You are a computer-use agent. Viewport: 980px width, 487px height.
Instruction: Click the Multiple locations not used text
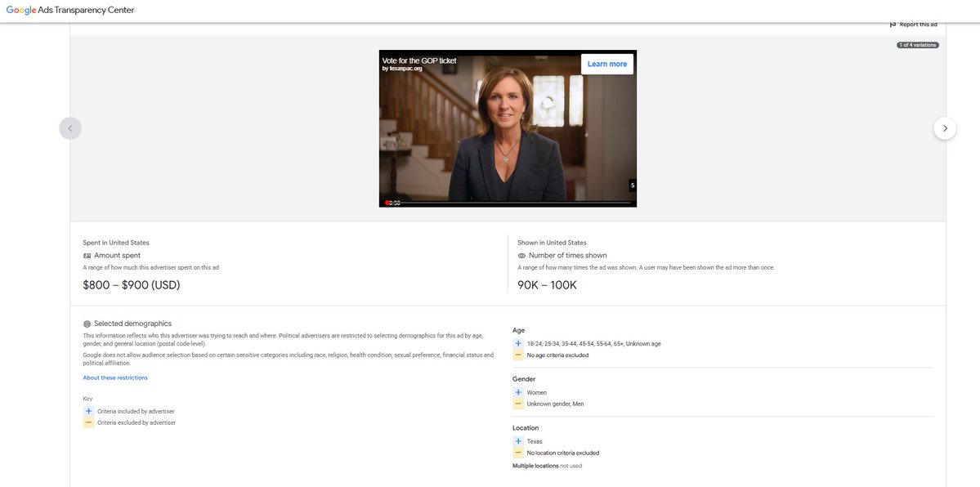tap(548, 466)
